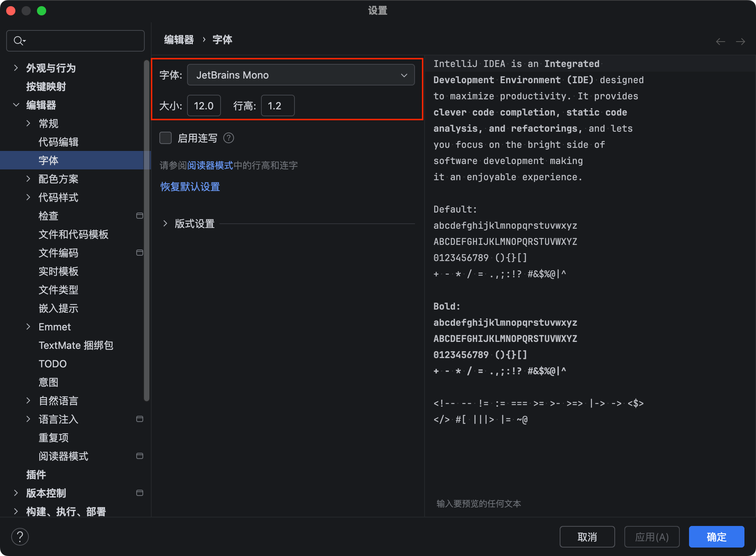Click the forward navigation arrow at top right
Screen dimensions: 756x556
[x=741, y=41]
